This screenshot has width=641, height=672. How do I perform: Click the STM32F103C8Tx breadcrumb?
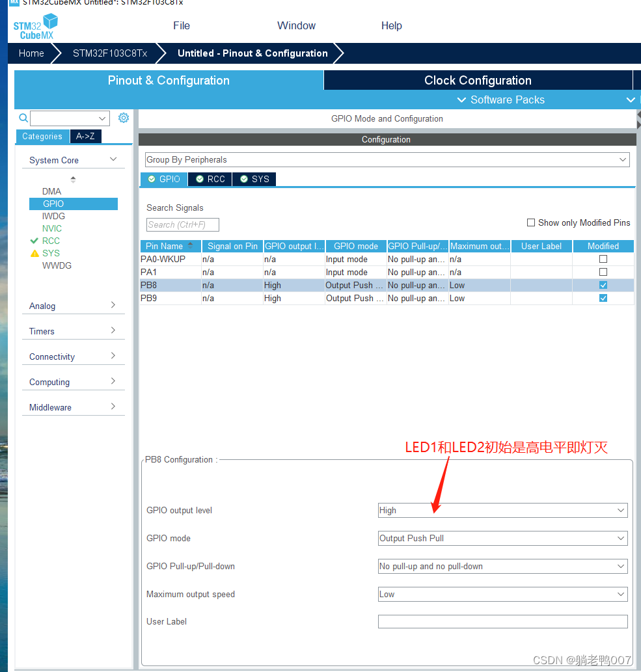(110, 53)
